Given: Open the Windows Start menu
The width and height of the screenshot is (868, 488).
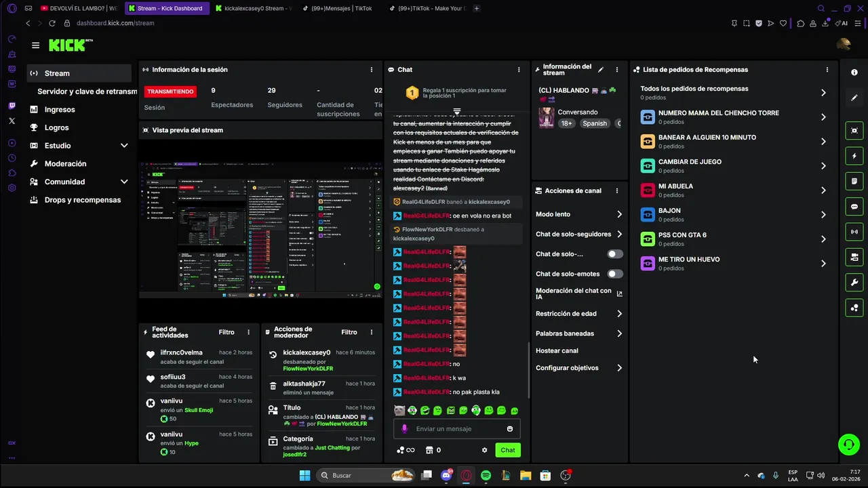Looking at the screenshot, I should (x=304, y=476).
